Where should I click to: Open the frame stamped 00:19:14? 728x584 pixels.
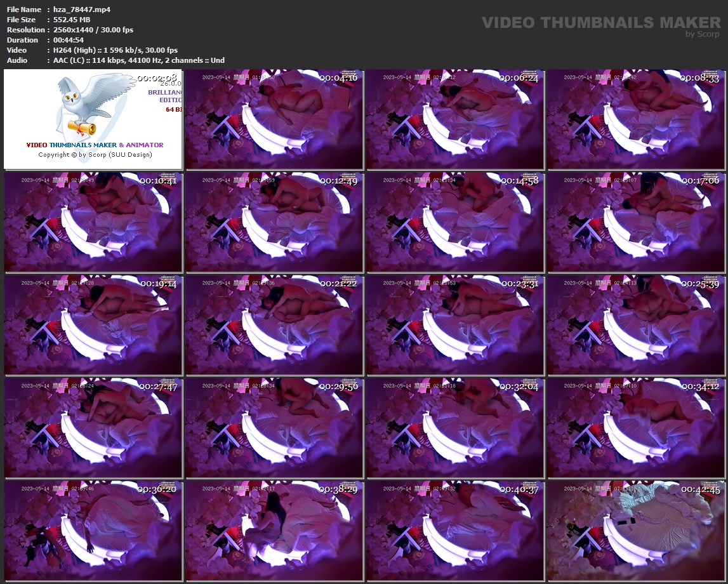coord(93,325)
